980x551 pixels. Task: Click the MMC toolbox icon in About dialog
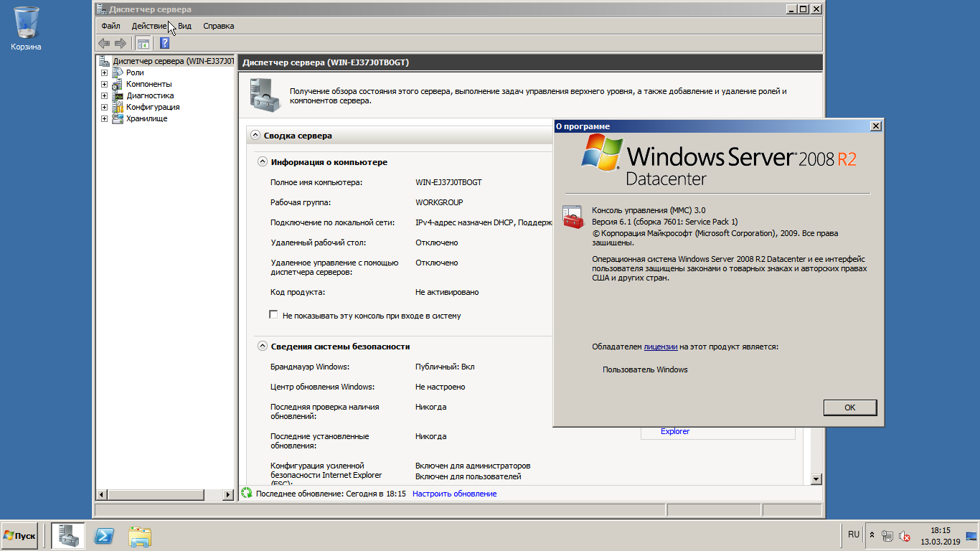click(573, 217)
